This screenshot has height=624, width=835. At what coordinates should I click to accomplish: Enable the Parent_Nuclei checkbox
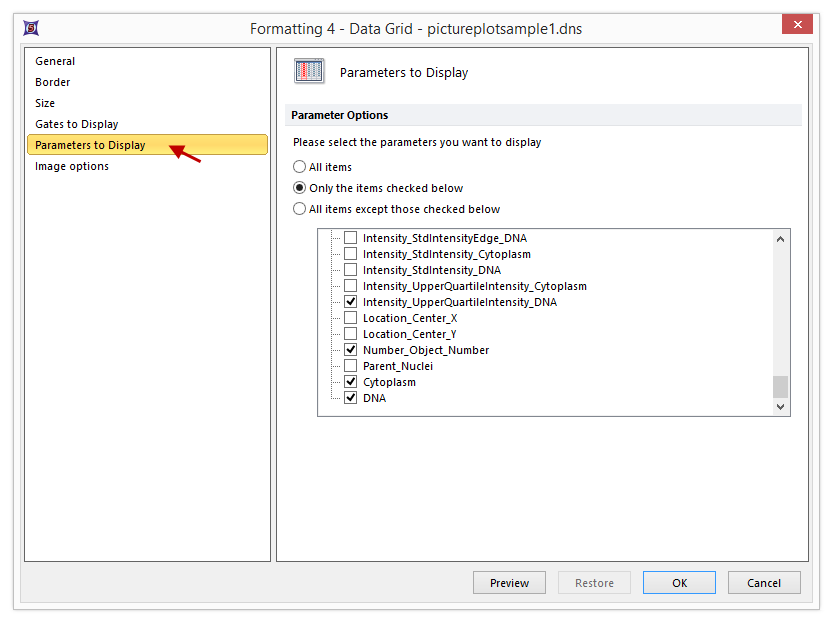(x=350, y=366)
